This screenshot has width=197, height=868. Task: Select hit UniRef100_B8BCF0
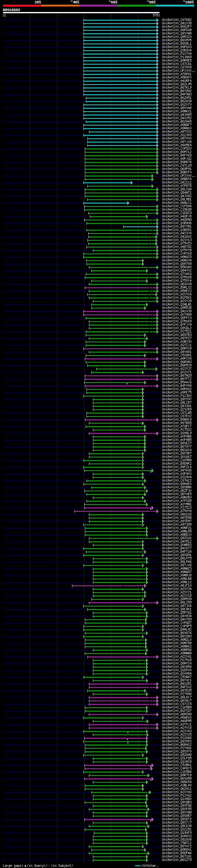[x=177, y=172]
